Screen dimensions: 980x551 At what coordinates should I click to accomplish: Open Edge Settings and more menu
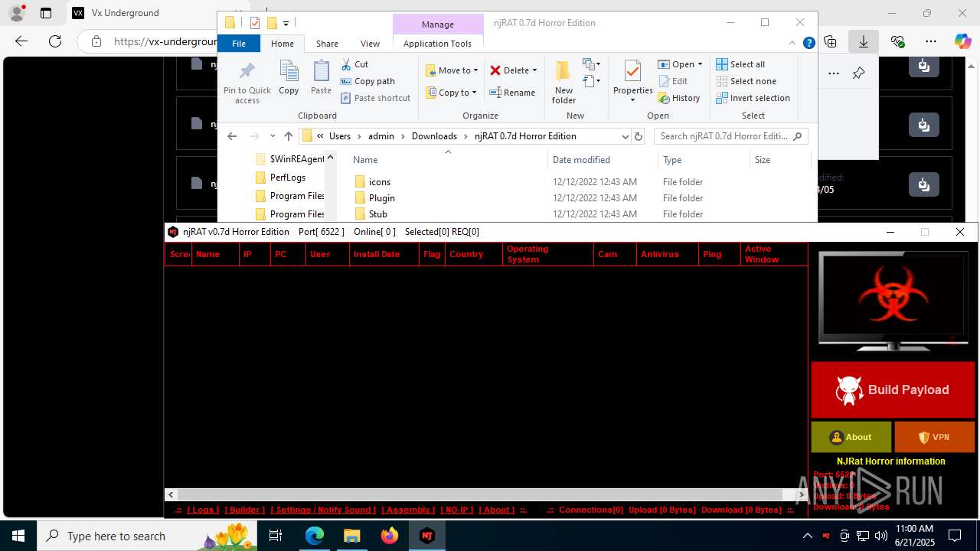coord(931,41)
